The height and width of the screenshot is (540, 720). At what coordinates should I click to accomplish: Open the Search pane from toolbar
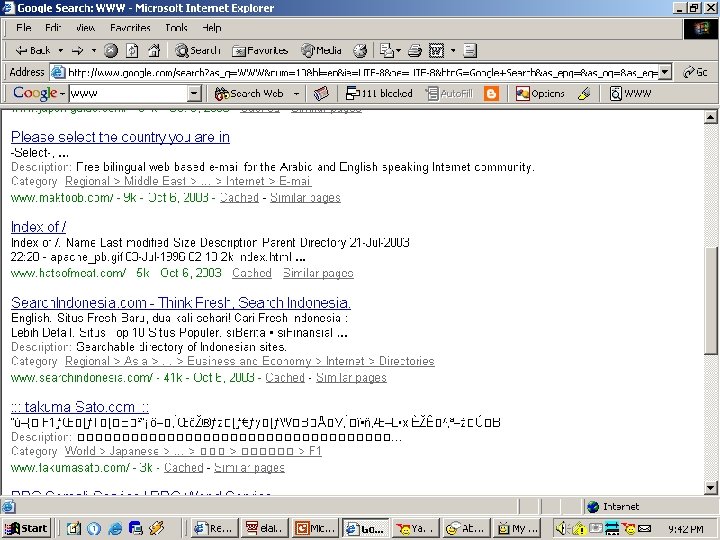(197, 51)
